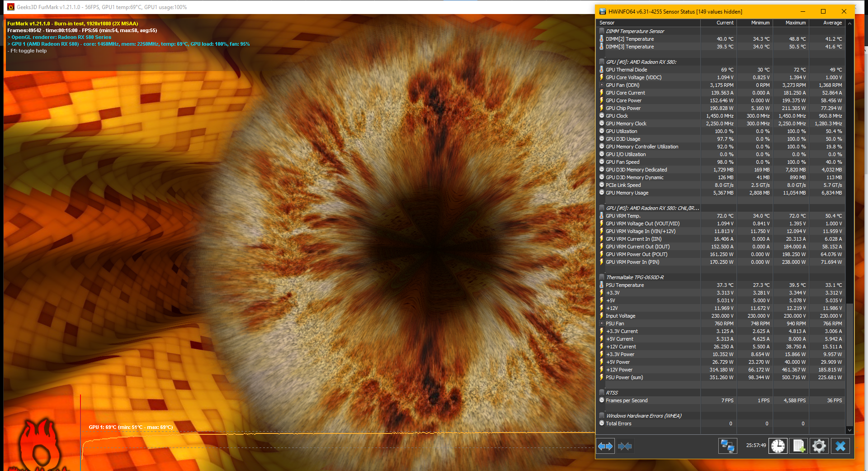The height and width of the screenshot is (471, 868).
Task: Click the Average column header
Action: [x=827, y=23]
